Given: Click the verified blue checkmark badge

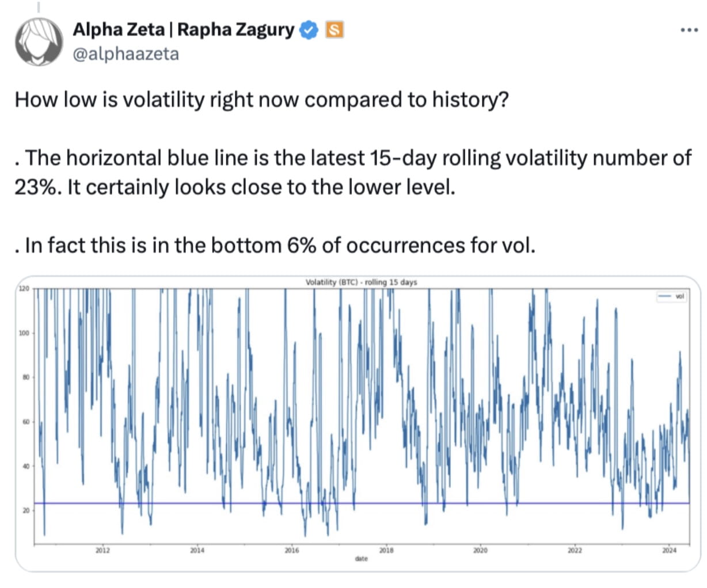Looking at the screenshot, I should click(x=309, y=29).
